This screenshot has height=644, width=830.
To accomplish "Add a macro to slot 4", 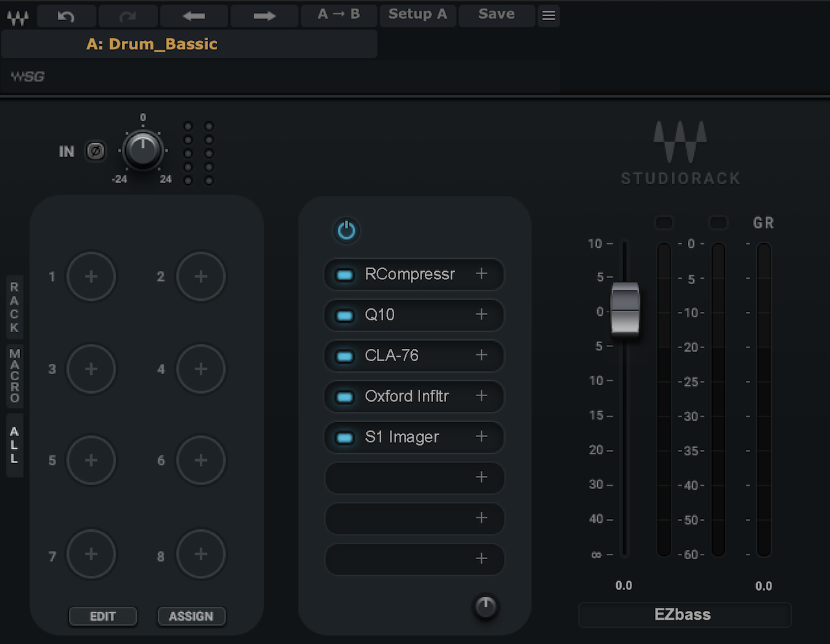I will (x=201, y=368).
